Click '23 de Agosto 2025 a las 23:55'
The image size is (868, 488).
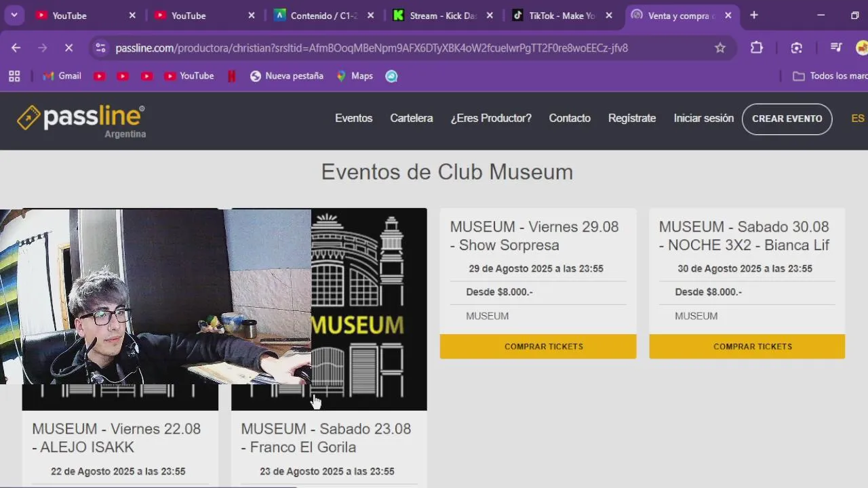[x=327, y=471]
